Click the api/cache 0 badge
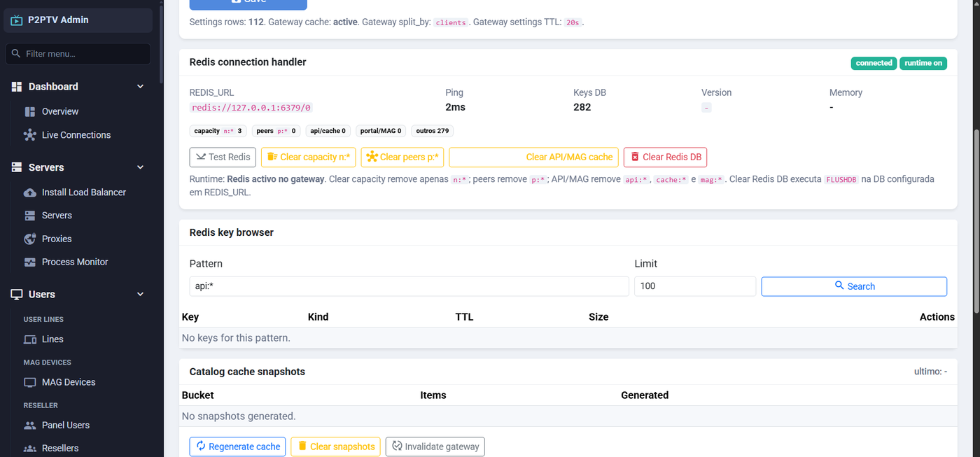Image resolution: width=980 pixels, height=457 pixels. (x=328, y=131)
